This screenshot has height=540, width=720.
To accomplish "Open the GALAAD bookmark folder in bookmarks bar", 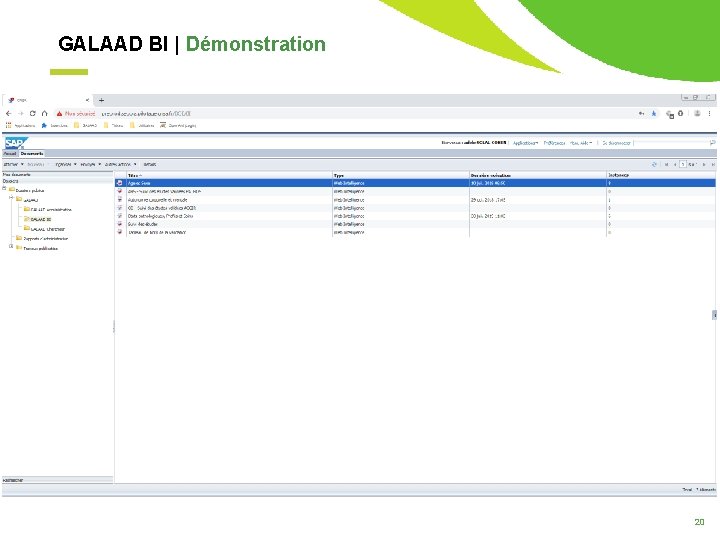I will 85,125.
